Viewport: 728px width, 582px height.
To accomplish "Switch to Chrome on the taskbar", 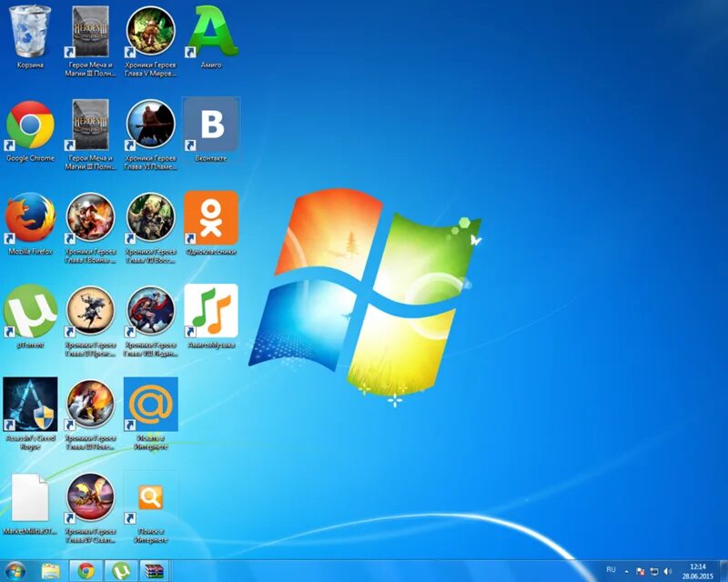I will pyautogui.click(x=86, y=571).
